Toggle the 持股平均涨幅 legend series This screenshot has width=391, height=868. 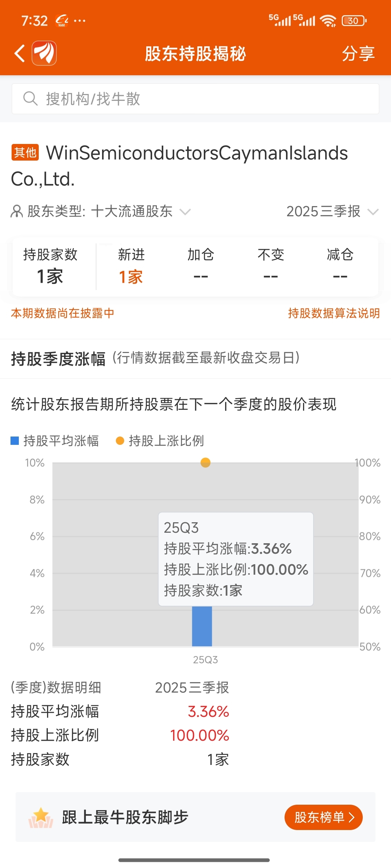(55, 441)
